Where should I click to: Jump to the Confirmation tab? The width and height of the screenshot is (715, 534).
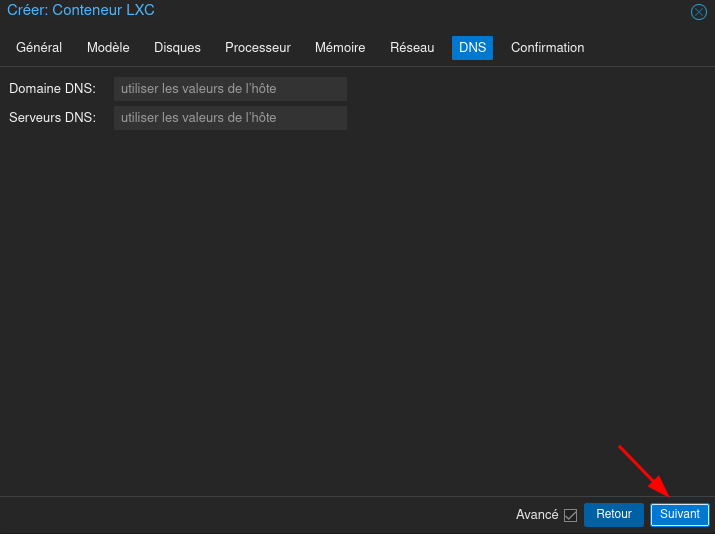[547, 48]
